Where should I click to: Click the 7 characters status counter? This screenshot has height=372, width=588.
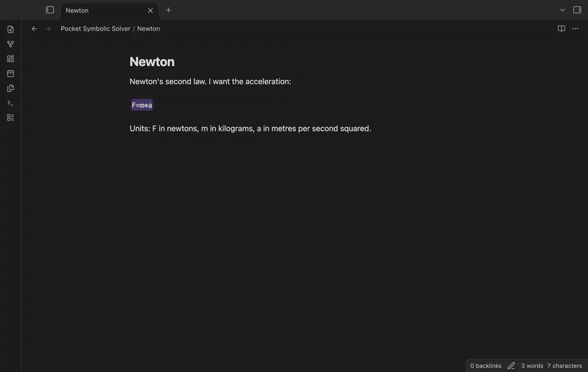564,365
